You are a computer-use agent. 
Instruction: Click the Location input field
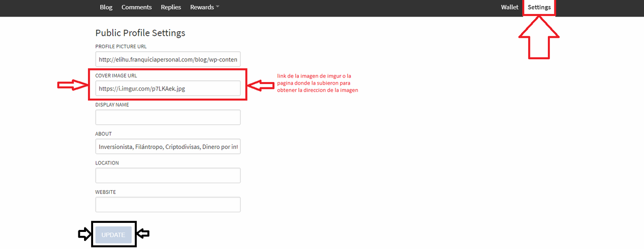coord(168,176)
